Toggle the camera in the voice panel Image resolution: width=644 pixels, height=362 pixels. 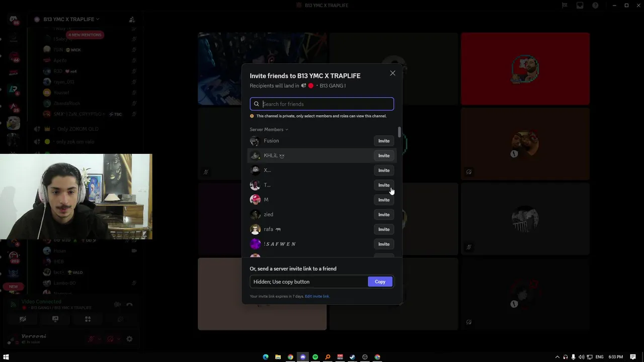click(x=23, y=319)
